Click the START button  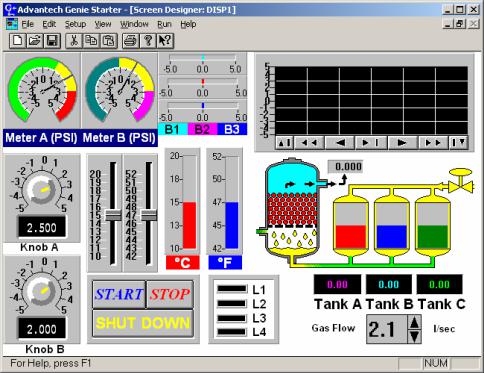pyautogui.click(x=119, y=294)
